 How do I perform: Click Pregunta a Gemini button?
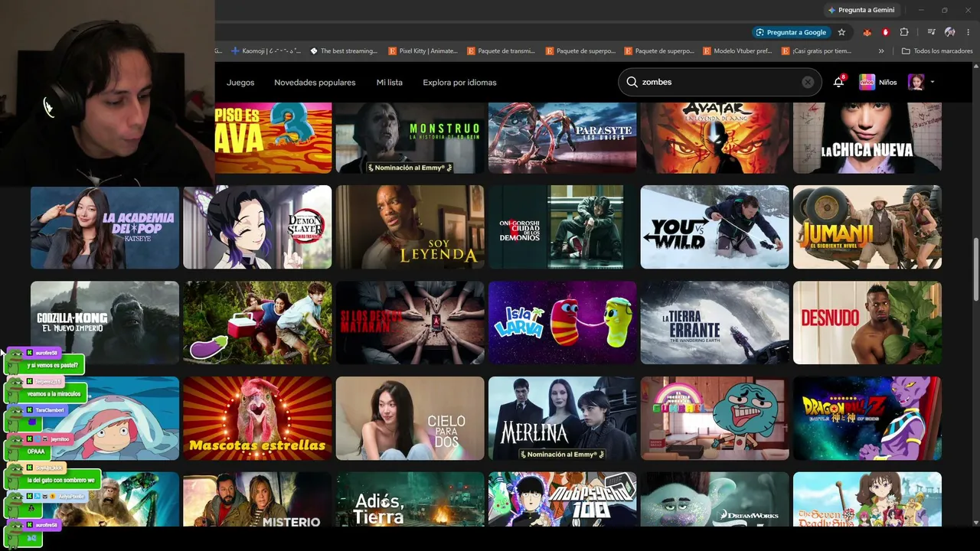862,10
